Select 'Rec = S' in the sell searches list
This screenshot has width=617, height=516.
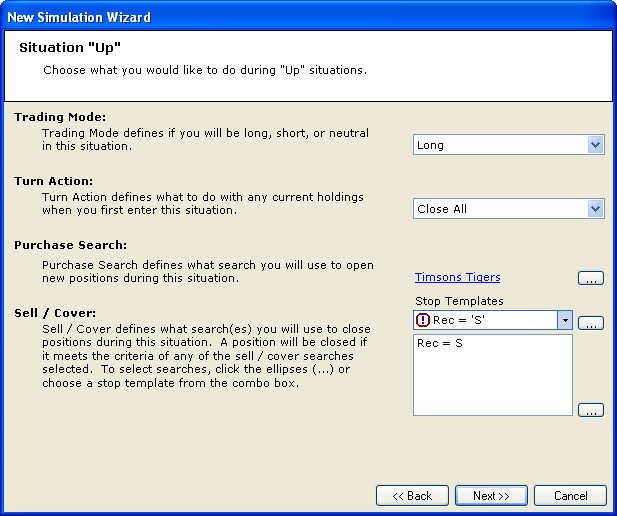coord(439,344)
